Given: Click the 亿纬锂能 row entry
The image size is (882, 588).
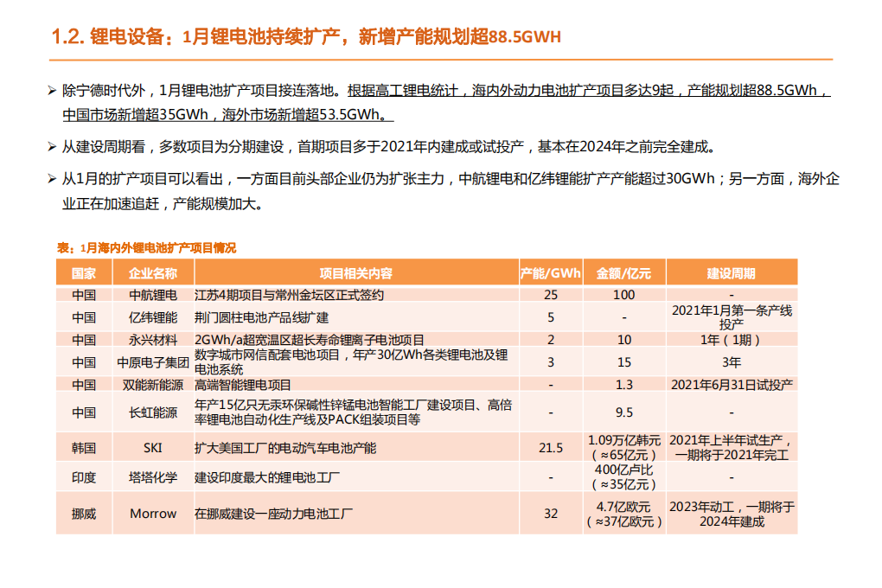Looking at the screenshot, I should pyautogui.click(x=152, y=317).
